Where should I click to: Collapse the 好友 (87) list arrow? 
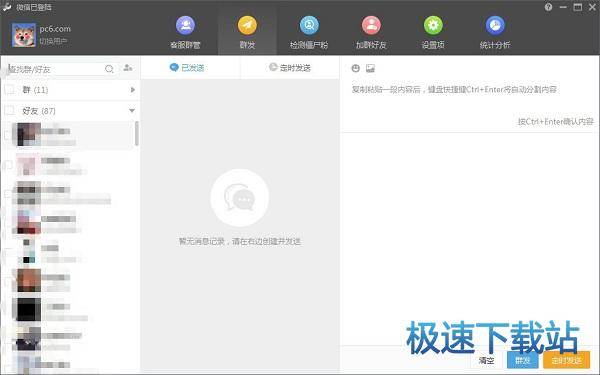pyautogui.click(x=132, y=111)
